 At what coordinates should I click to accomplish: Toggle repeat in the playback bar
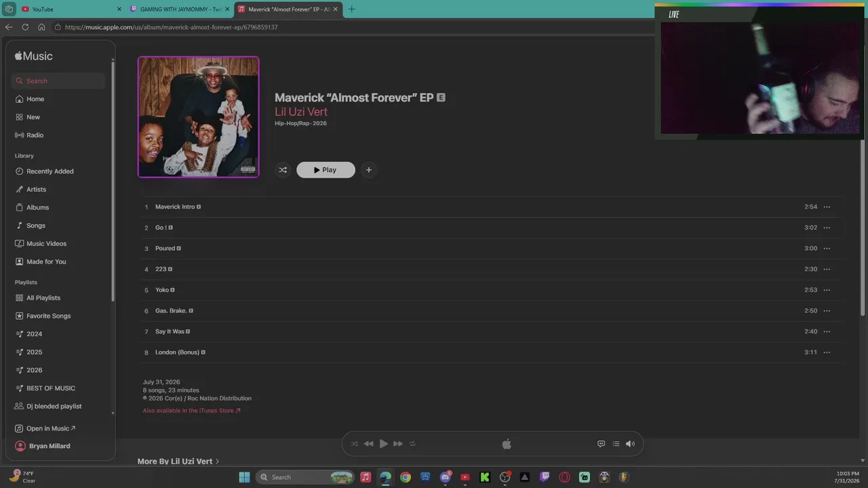[412, 444]
